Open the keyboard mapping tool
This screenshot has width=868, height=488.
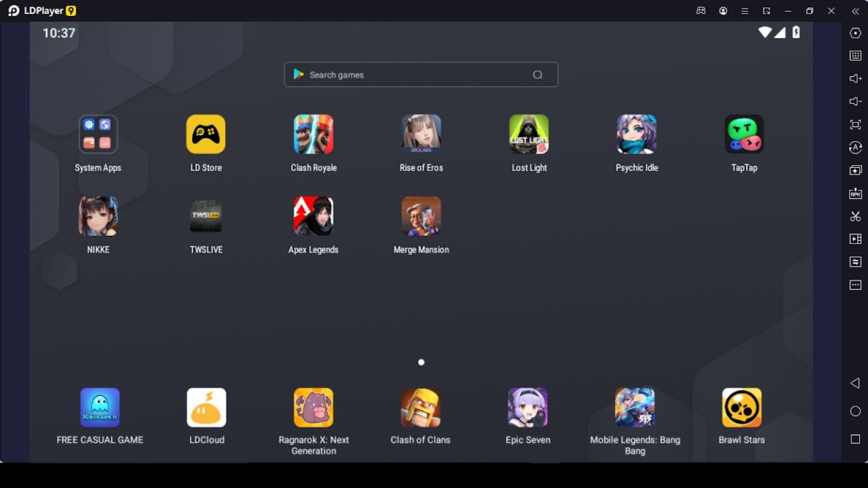pos(856,56)
